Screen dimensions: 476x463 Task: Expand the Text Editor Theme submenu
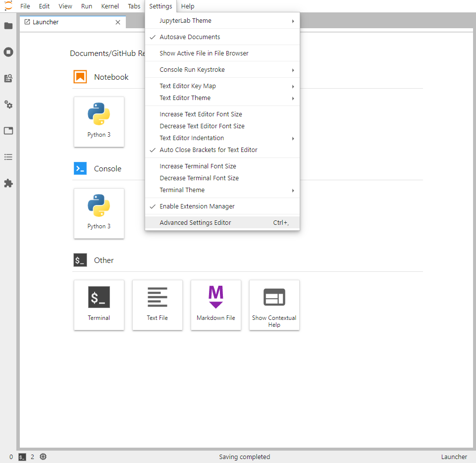(x=222, y=98)
